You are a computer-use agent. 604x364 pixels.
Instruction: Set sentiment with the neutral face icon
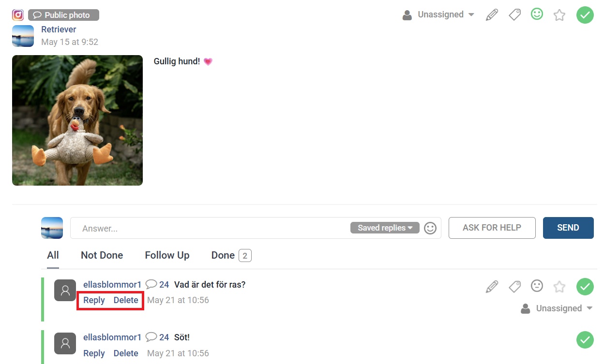click(x=537, y=286)
